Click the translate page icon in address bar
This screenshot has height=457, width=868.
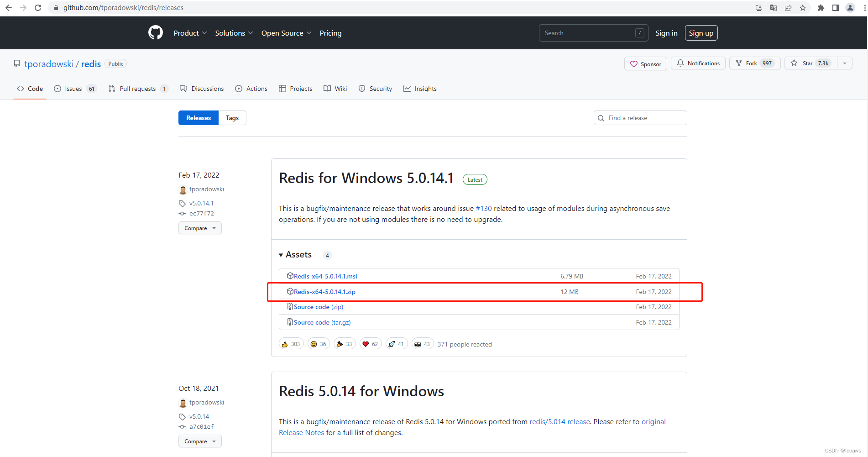774,8
